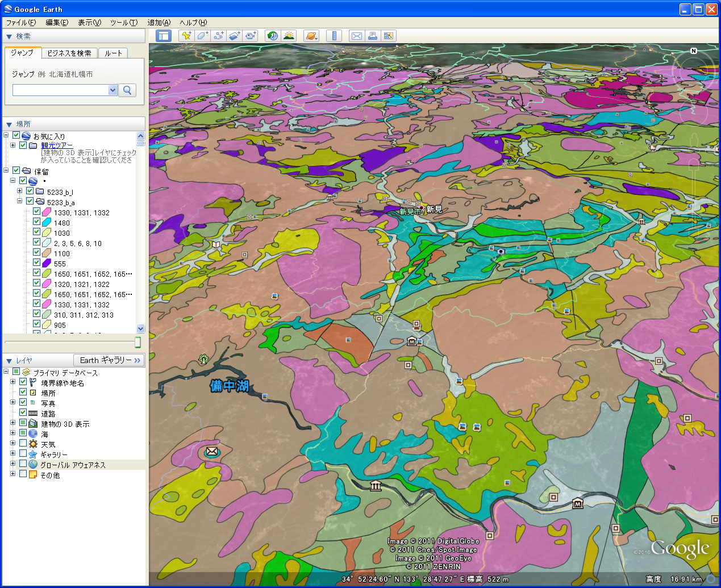Screen dimensions: 721x588
Task: Expand the 境界線や地名 layer node
Action: (x=13, y=382)
